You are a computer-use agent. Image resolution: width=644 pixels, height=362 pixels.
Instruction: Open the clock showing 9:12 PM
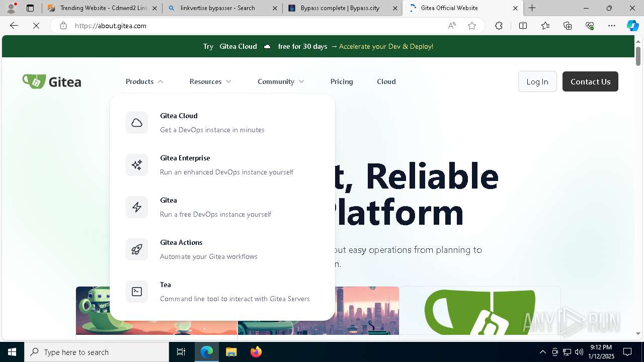pos(601,352)
